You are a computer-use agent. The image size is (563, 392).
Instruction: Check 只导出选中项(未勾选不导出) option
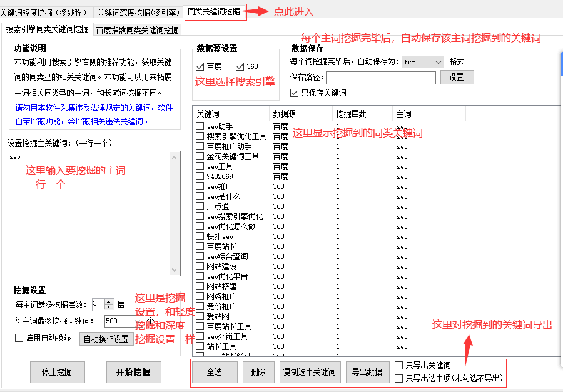tap(398, 378)
